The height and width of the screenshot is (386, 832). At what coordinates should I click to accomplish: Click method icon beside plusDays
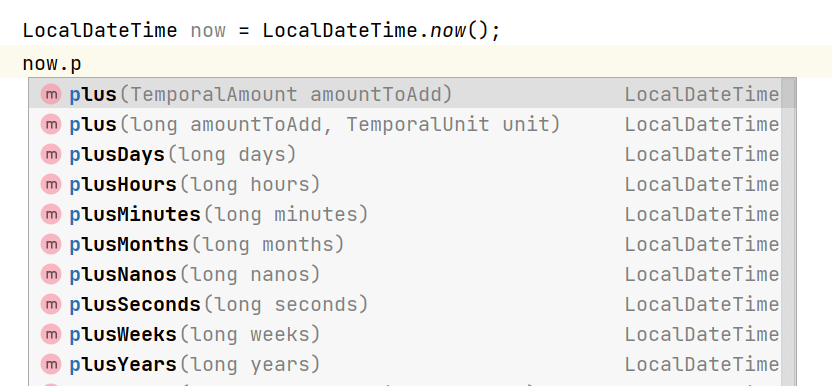pos(51,155)
